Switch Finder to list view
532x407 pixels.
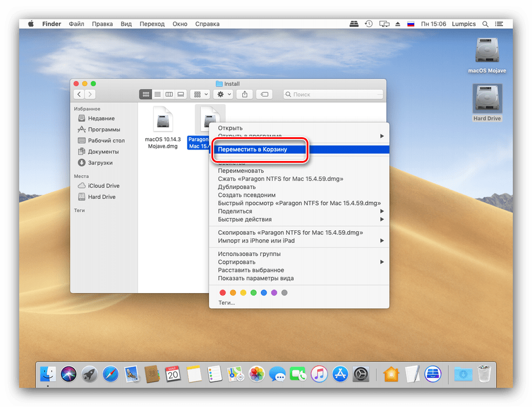(157, 94)
